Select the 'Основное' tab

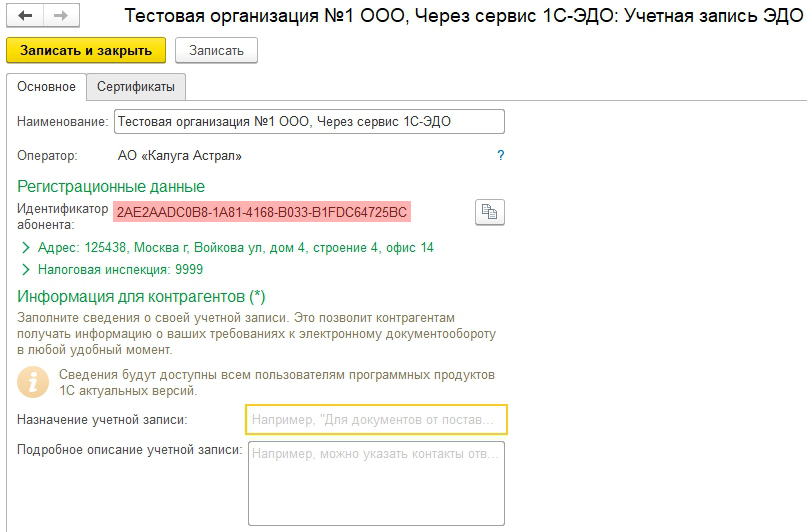point(46,87)
